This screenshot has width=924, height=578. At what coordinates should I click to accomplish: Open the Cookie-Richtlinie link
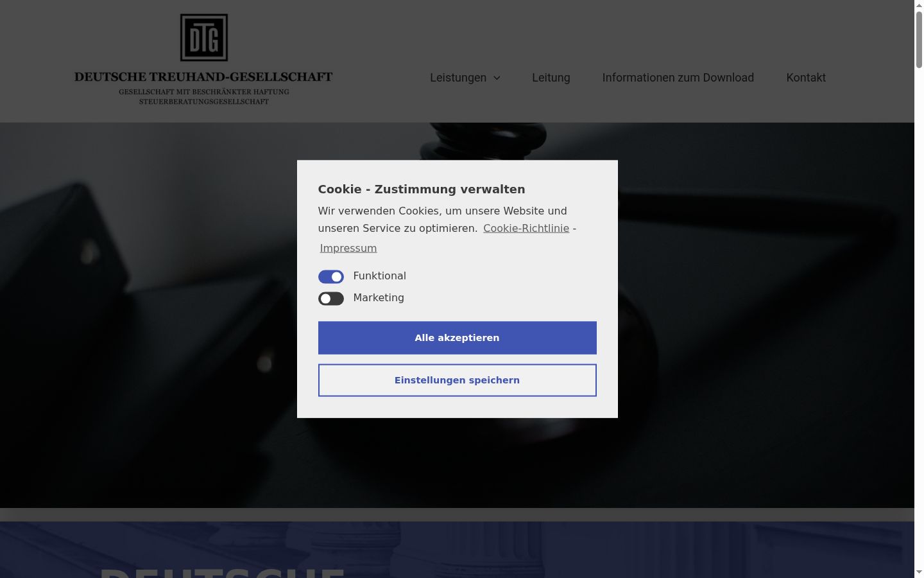click(526, 228)
